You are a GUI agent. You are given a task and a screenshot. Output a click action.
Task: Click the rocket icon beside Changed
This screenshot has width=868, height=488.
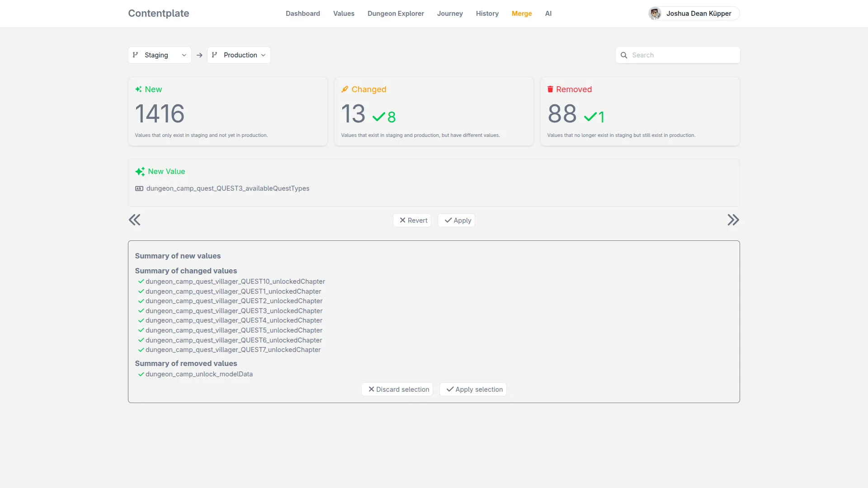pyautogui.click(x=345, y=89)
